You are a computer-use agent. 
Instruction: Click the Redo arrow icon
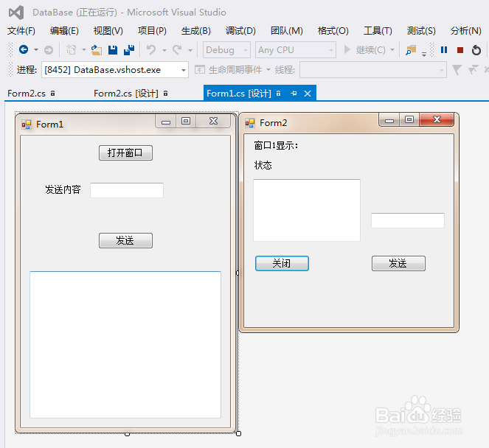tap(178, 50)
